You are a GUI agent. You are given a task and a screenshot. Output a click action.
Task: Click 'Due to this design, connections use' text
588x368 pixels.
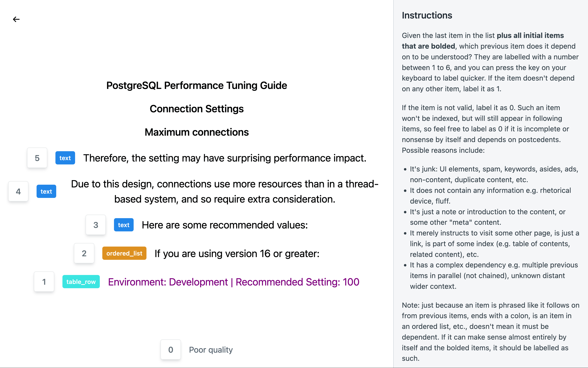(225, 191)
